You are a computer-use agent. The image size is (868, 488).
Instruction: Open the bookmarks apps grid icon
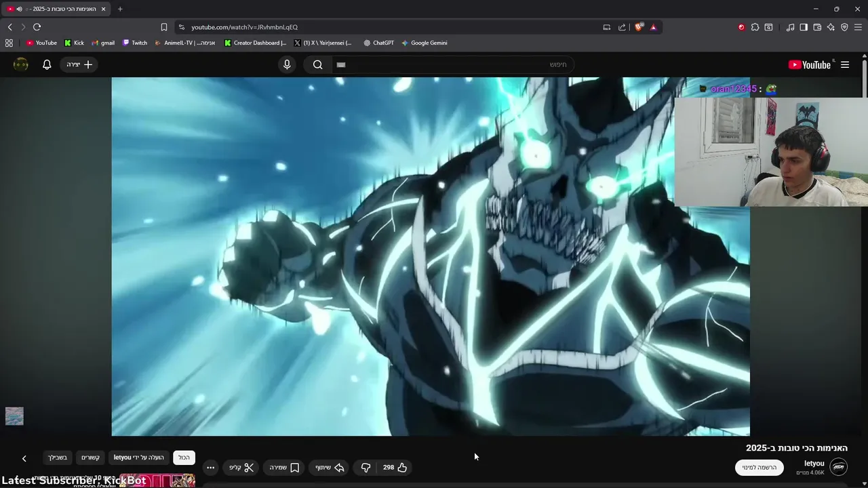click(x=9, y=43)
